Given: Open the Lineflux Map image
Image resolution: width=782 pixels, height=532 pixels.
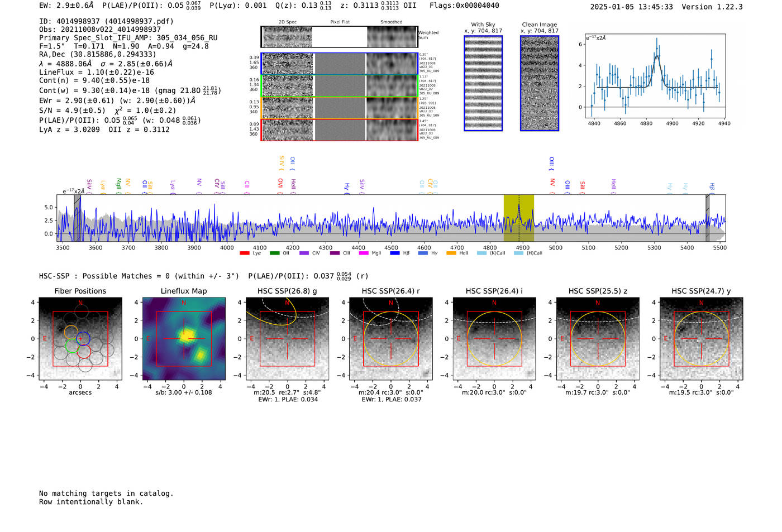Looking at the screenshot, I should [x=184, y=339].
